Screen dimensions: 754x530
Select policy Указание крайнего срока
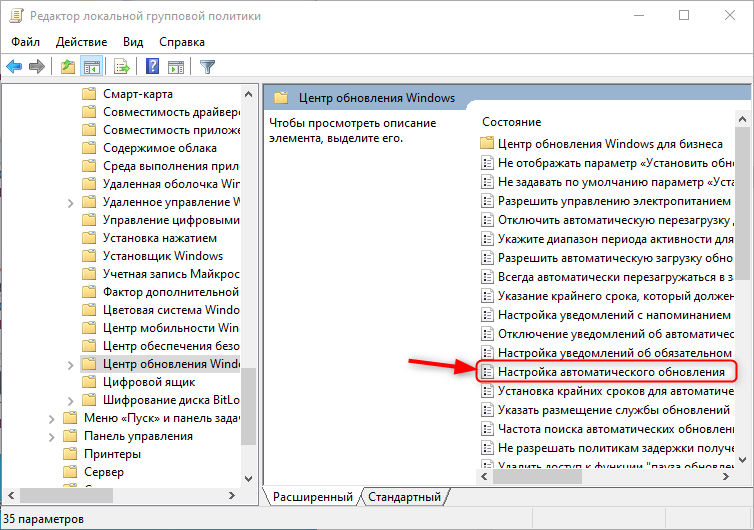click(x=607, y=296)
